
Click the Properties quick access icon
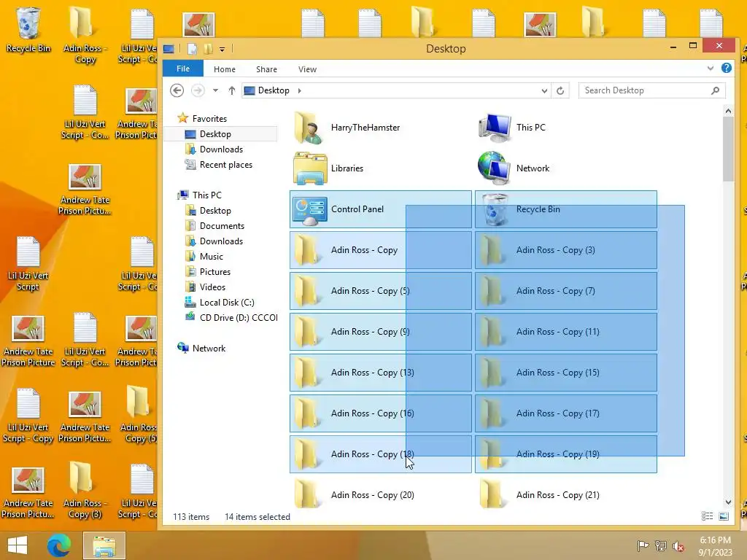[x=192, y=49]
